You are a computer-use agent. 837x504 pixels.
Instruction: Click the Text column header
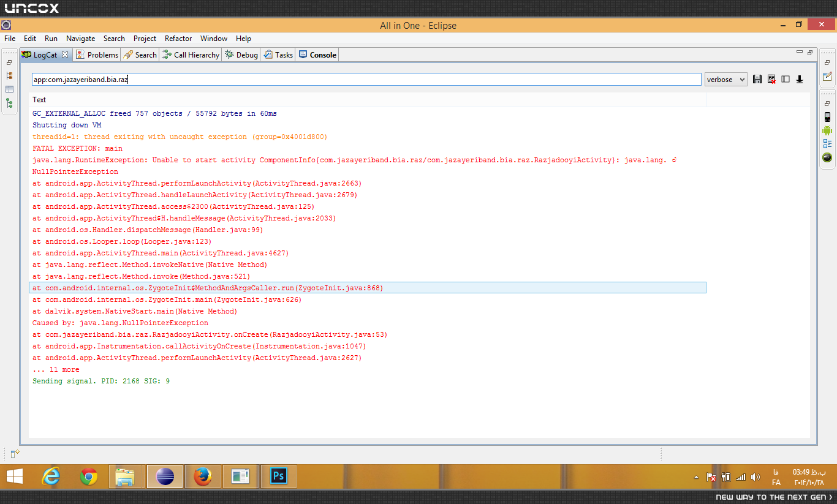368,100
